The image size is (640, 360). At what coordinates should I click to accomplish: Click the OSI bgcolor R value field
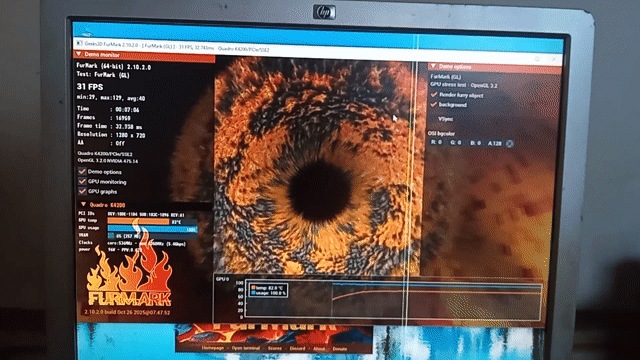click(437, 142)
